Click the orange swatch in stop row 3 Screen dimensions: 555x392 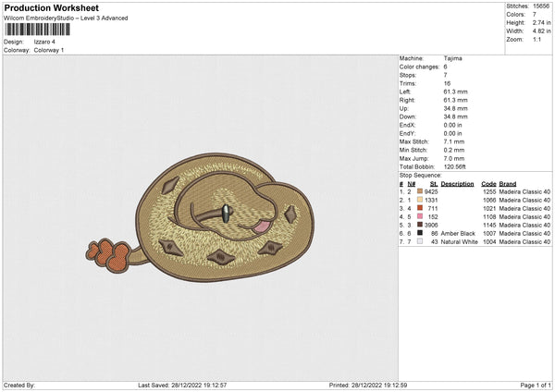[x=420, y=208]
